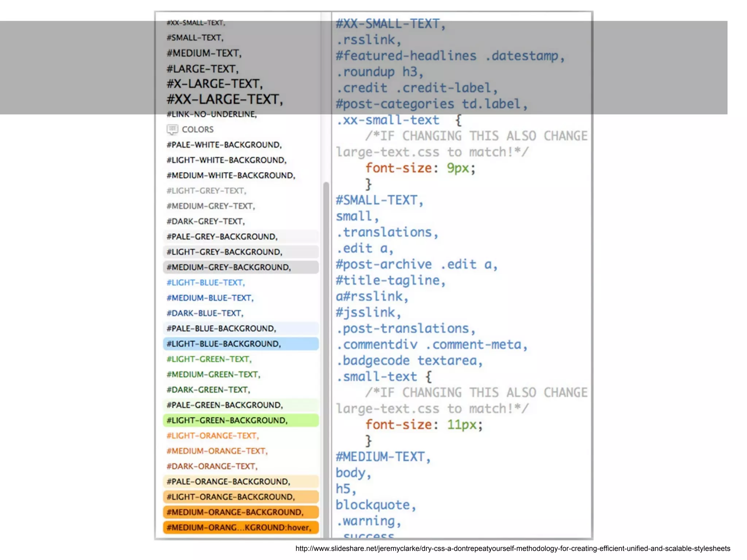
Task: Click the #jsslink selector line
Action: click(368, 312)
